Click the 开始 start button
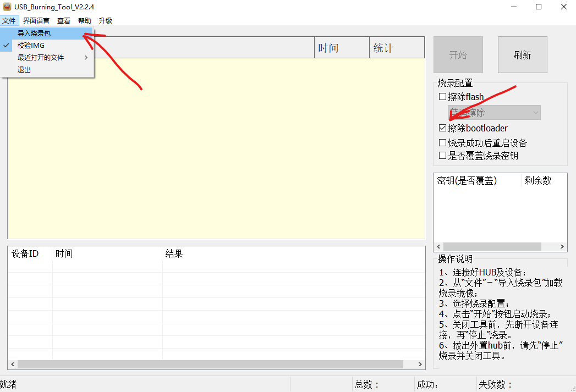This screenshot has width=576, height=392. coord(458,54)
